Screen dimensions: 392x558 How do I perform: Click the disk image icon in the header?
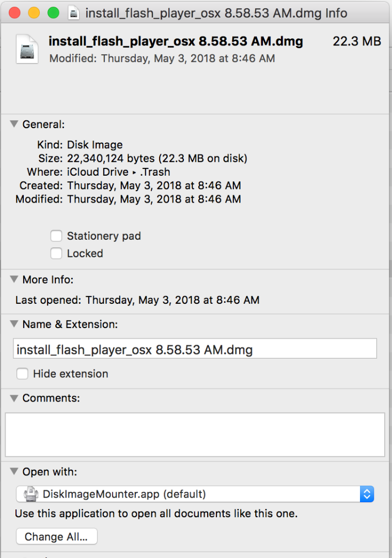click(x=27, y=49)
